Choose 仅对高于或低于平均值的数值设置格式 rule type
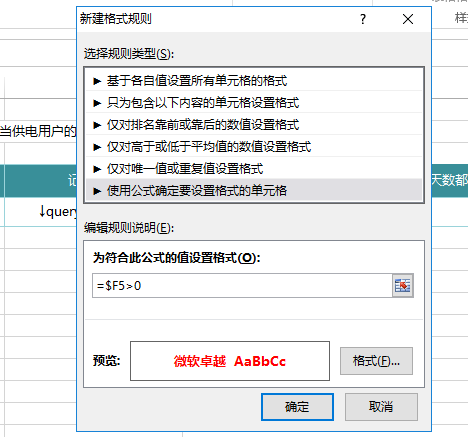The height and width of the screenshot is (437, 468). [254, 147]
